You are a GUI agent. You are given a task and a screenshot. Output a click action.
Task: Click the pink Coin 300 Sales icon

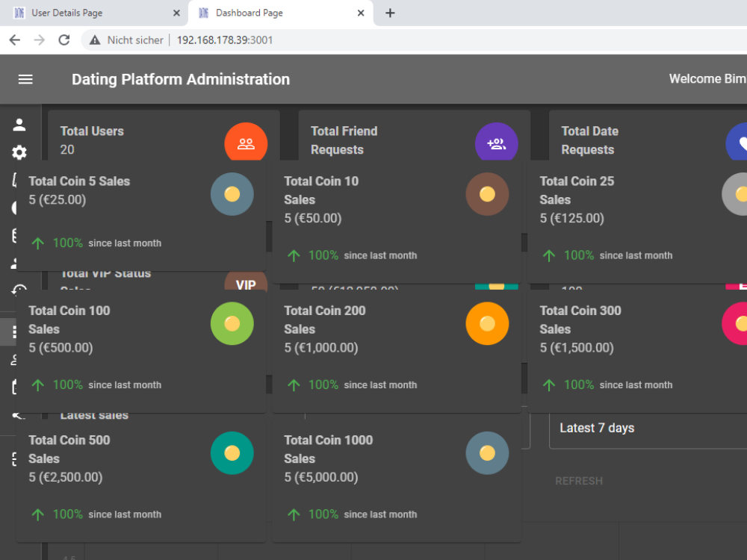click(x=734, y=323)
